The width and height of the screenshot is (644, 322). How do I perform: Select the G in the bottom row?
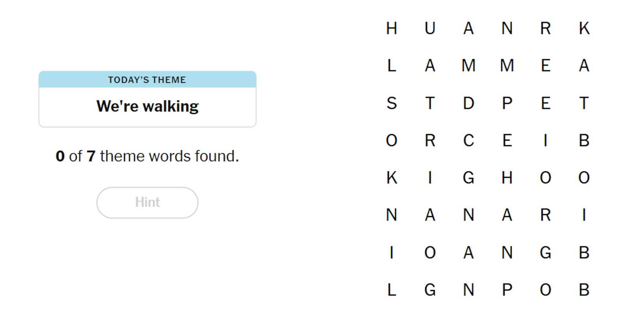[x=430, y=290]
